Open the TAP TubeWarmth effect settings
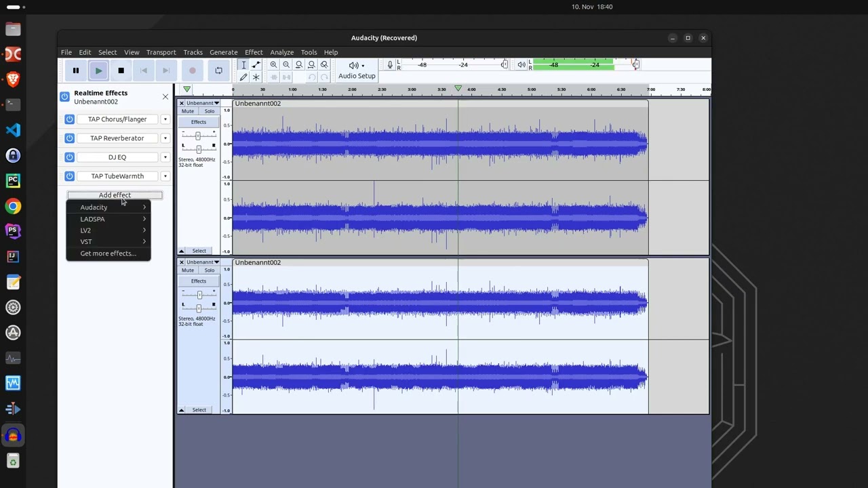The width and height of the screenshot is (868, 488). click(117, 176)
